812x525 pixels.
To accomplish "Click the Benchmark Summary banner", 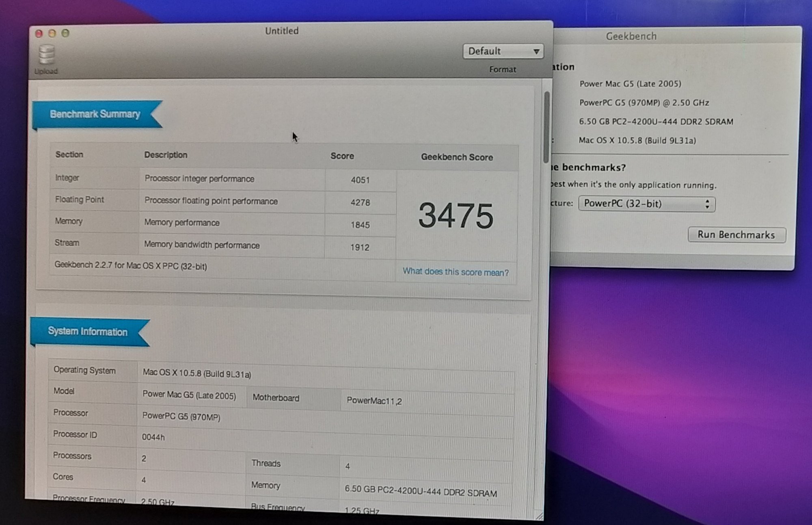I will click(x=95, y=114).
